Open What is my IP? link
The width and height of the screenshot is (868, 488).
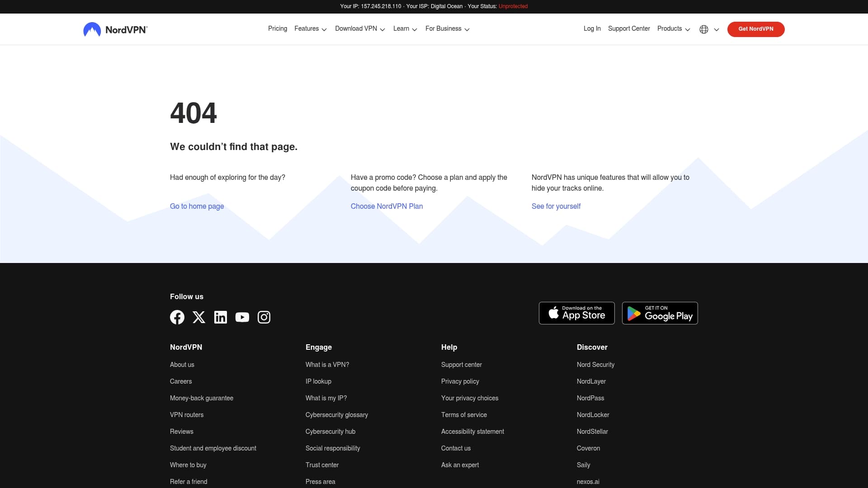(x=326, y=398)
